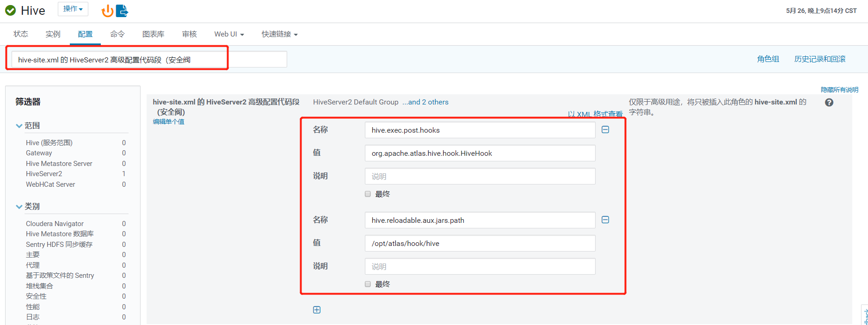Screen dimensions: 868x325
Task: Select the 配置 tab
Action: (x=85, y=34)
